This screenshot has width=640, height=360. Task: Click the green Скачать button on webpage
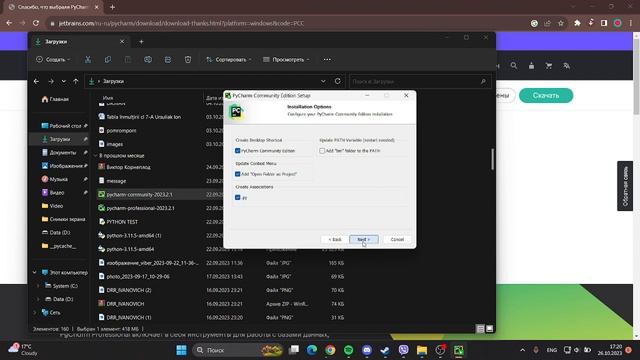pyautogui.click(x=546, y=96)
